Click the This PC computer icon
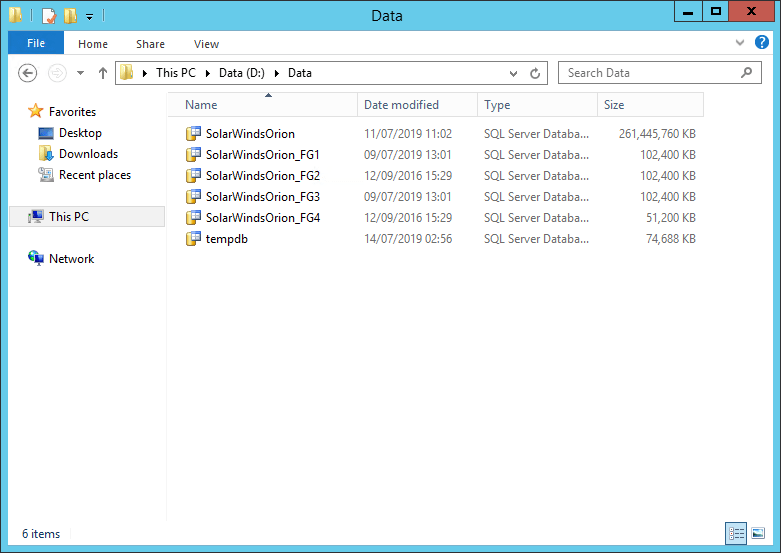 (x=36, y=216)
